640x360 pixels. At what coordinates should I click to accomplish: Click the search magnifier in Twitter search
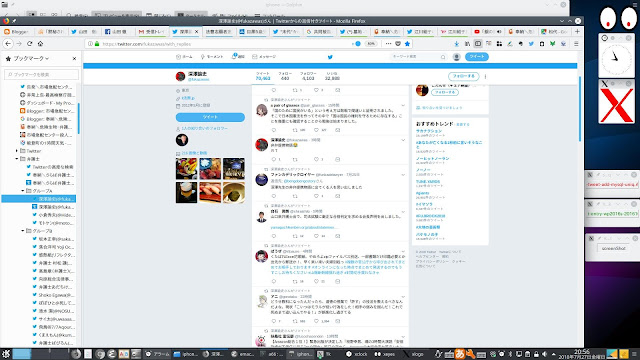[443, 57]
